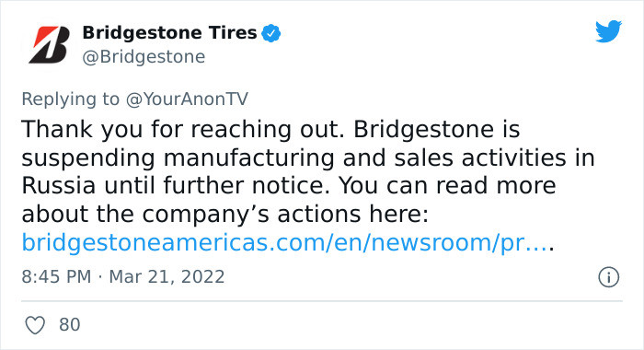This screenshot has height=350, width=644.
Task: Open Twitter via the blue bird icon
Action: [x=608, y=31]
